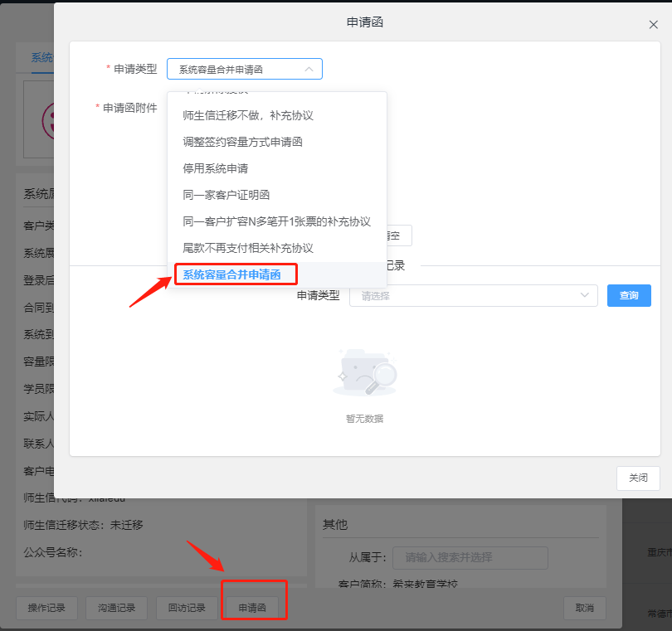
Task: Focus the 从属于 search input field
Action: [x=470, y=558]
